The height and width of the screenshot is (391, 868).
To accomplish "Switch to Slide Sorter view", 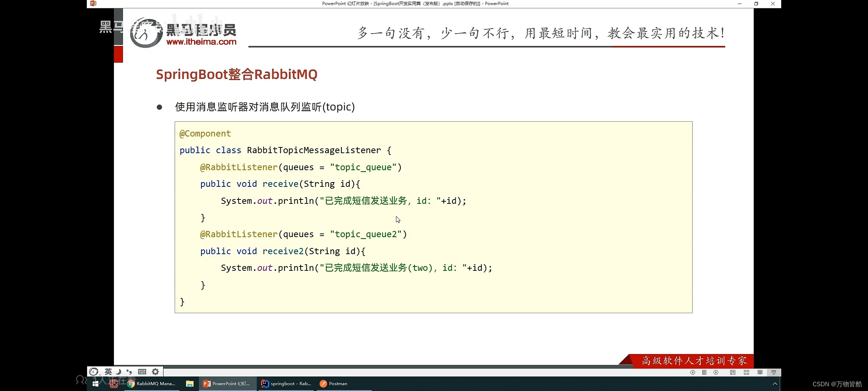I will 746,372.
